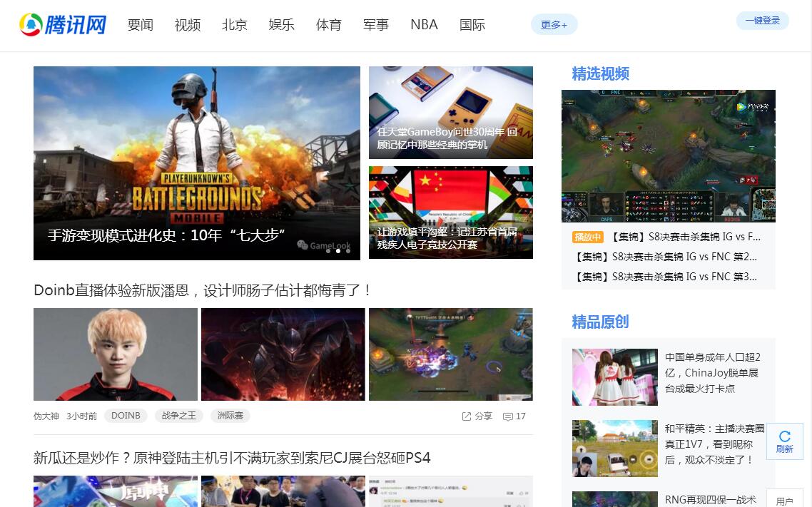Switch to the 娱乐 channel
The width and height of the screenshot is (812, 507).
(x=281, y=25)
